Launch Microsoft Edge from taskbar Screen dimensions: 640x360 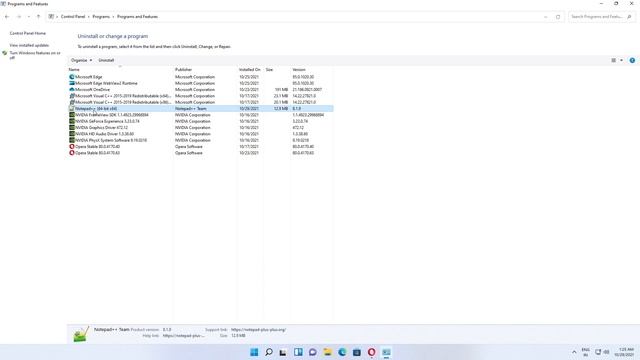coord(342,352)
